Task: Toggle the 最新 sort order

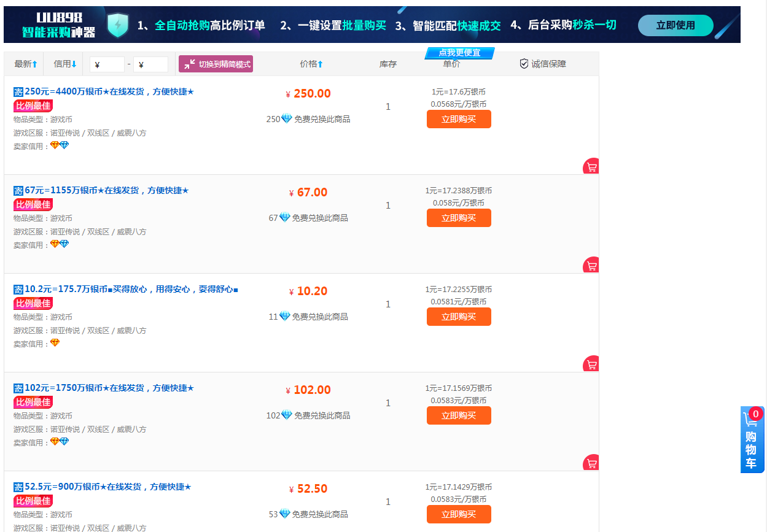Action: click(x=25, y=63)
